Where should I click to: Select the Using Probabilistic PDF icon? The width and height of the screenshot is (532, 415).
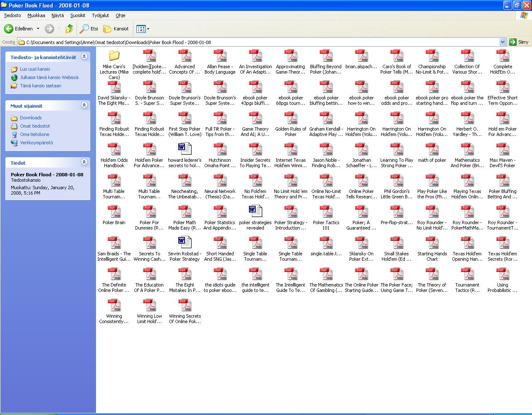tap(502, 274)
